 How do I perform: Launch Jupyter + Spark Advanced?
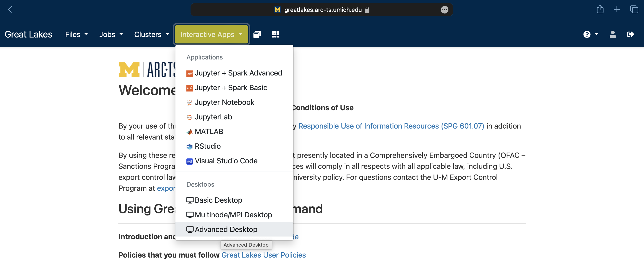(238, 73)
